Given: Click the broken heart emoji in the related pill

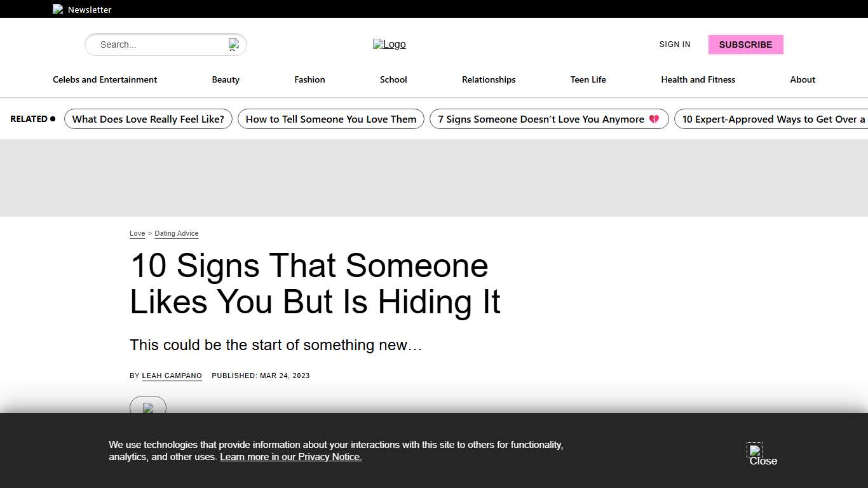Looking at the screenshot, I should [654, 119].
